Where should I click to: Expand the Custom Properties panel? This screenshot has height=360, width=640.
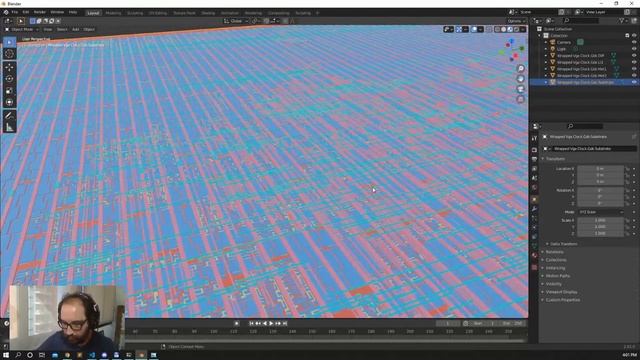tap(563, 300)
